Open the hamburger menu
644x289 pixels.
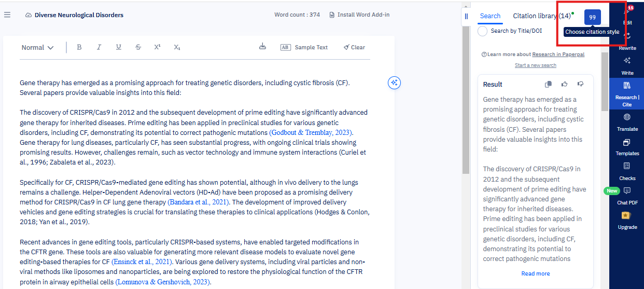pos(7,15)
